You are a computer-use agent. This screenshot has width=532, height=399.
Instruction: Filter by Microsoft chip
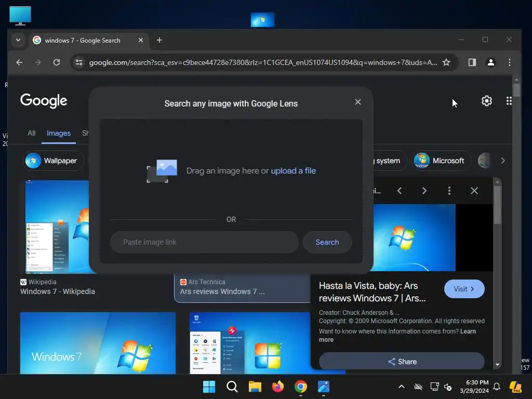point(441,161)
